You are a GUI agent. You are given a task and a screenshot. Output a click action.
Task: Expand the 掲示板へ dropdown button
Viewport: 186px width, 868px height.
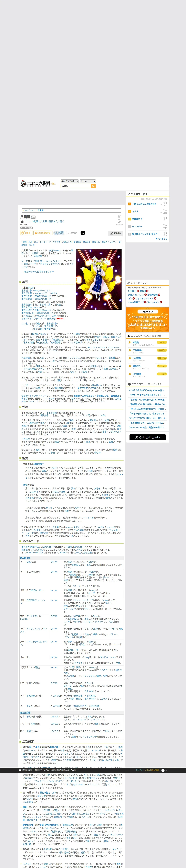click(x=72, y=233)
